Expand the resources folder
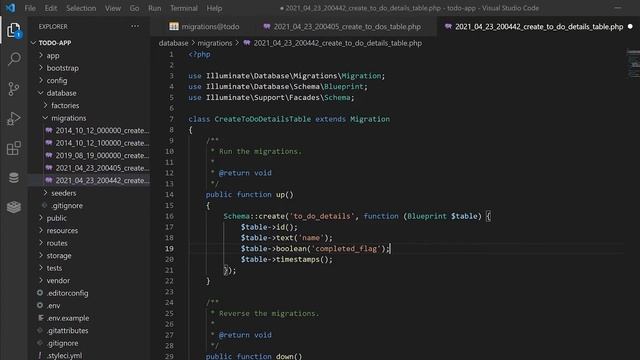 [x=62, y=231]
